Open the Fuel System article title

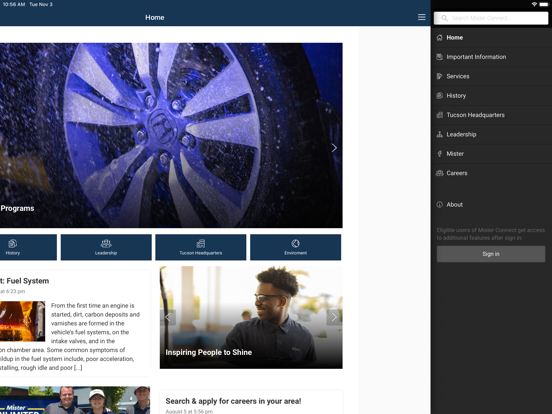tap(24, 281)
